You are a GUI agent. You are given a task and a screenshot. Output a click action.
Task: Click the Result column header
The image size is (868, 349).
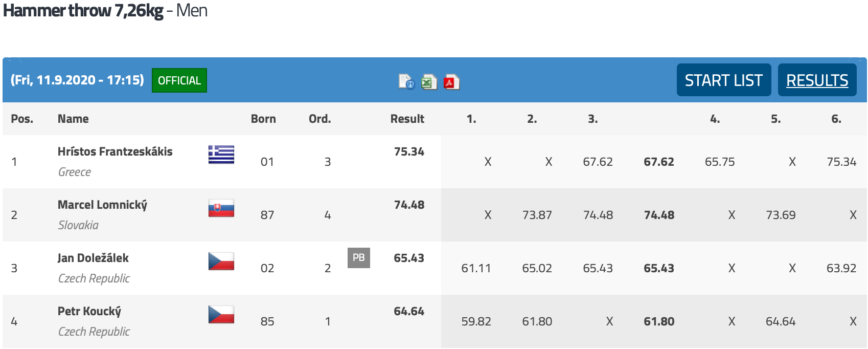(407, 119)
